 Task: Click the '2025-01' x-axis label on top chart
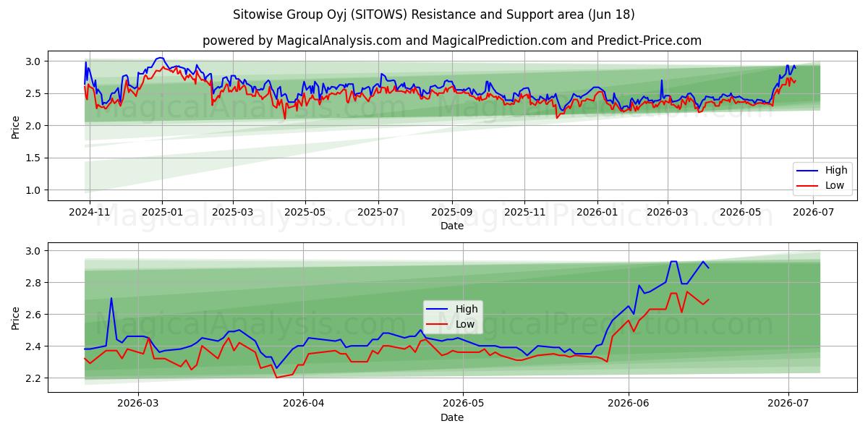162,213
